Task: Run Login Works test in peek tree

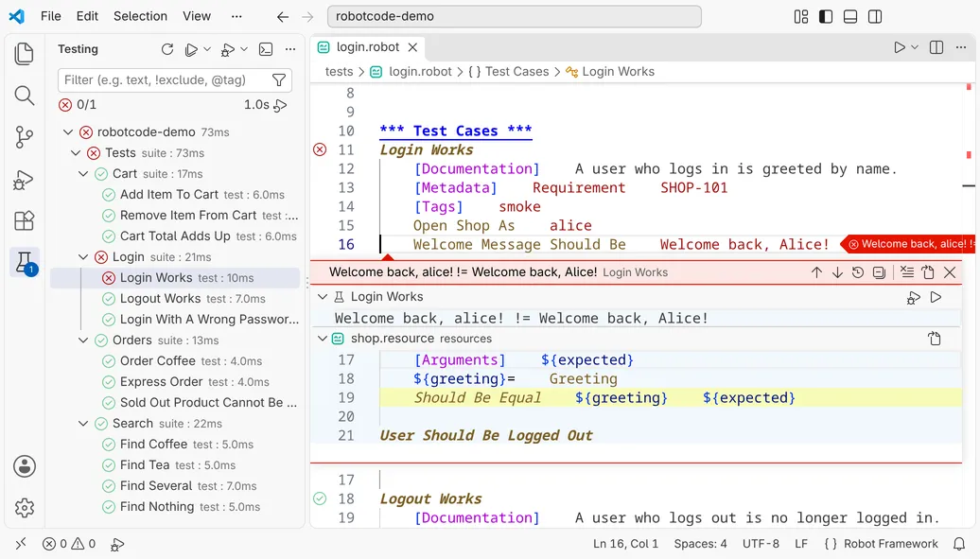Action: point(936,297)
